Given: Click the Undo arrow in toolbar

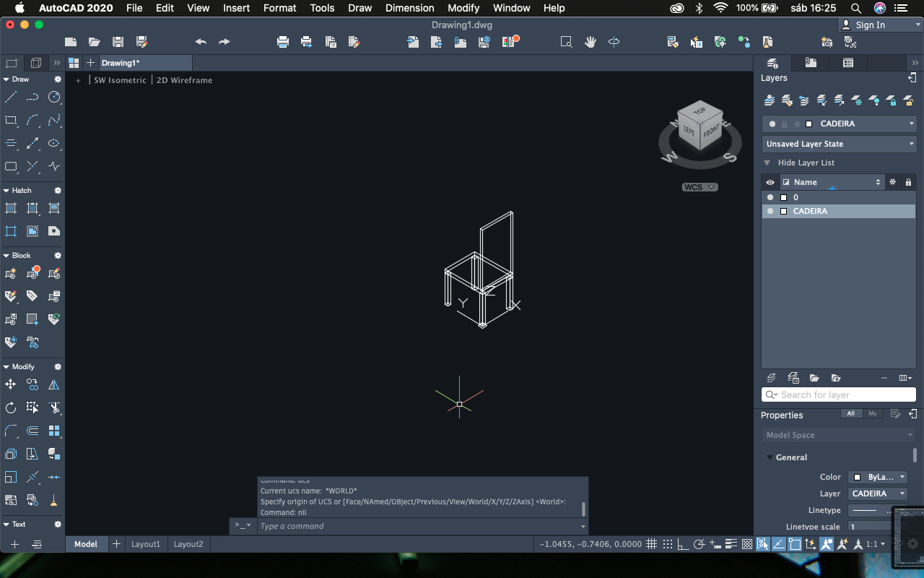Looking at the screenshot, I should (x=201, y=42).
